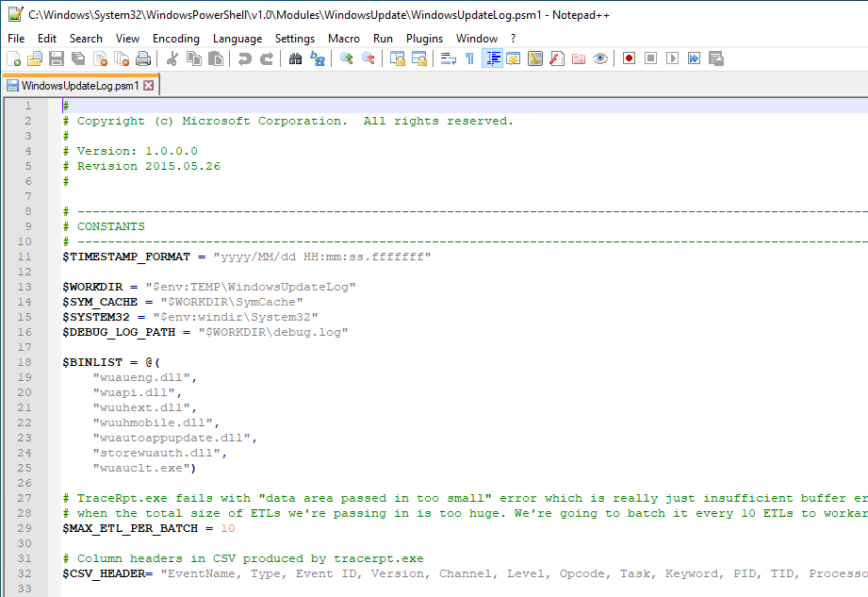Click the value 10 on line 29
868x597 pixels.
[x=228, y=528]
